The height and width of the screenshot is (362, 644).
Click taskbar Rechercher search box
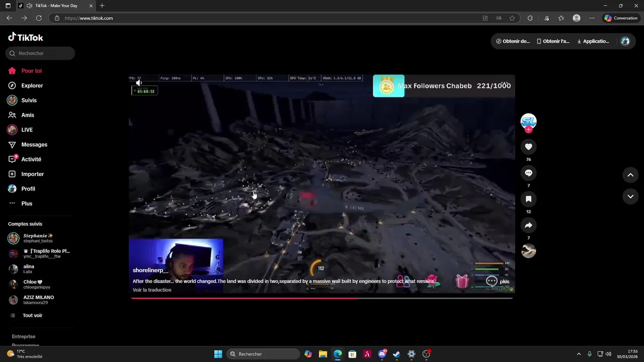[263, 354]
